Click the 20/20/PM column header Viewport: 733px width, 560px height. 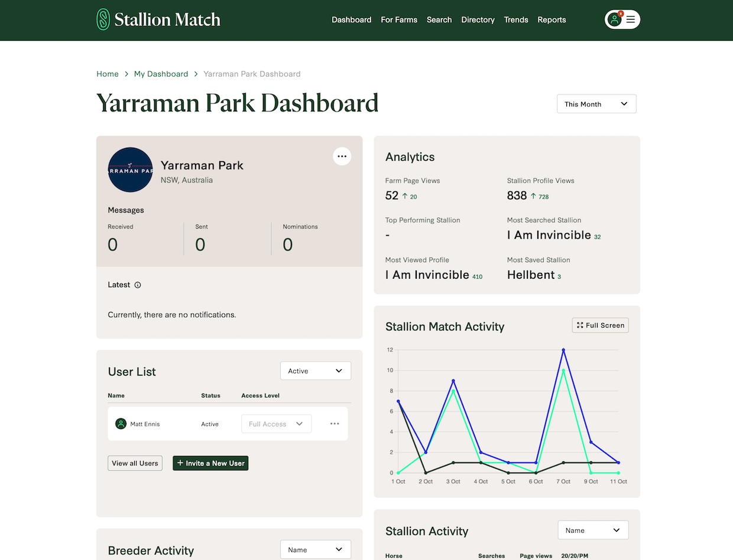tap(574, 556)
